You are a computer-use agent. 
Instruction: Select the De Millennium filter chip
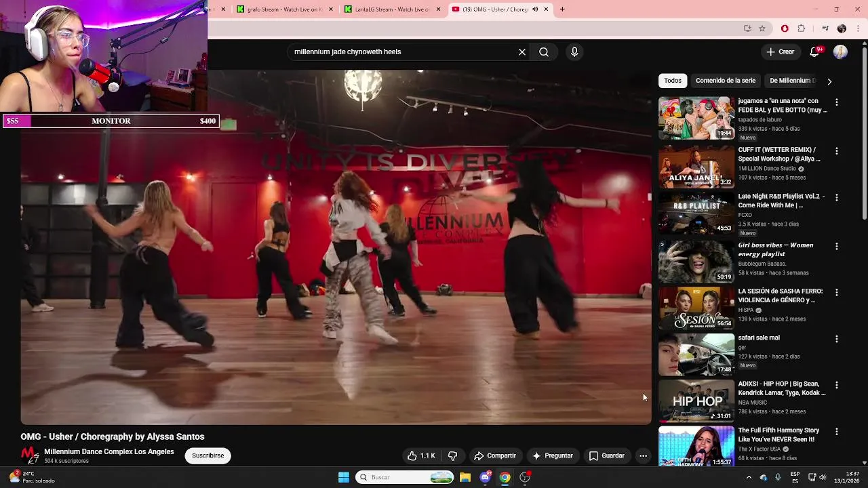pyautogui.click(x=791, y=81)
